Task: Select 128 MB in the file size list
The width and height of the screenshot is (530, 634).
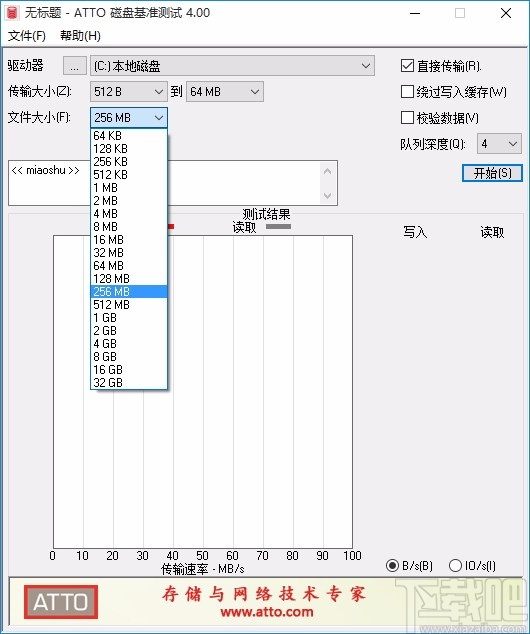Action: click(x=129, y=279)
